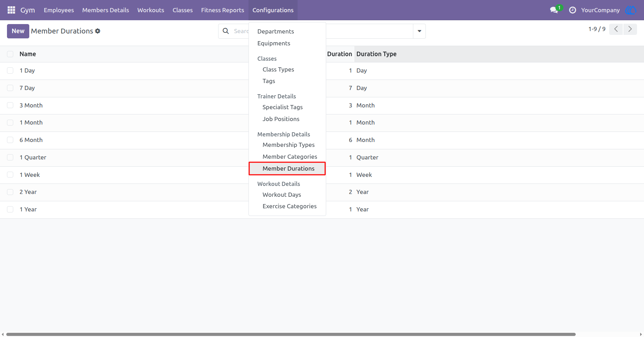Toggle the select-all checkbox in header
Image resolution: width=644 pixels, height=337 pixels.
click(x=10, y=54)
